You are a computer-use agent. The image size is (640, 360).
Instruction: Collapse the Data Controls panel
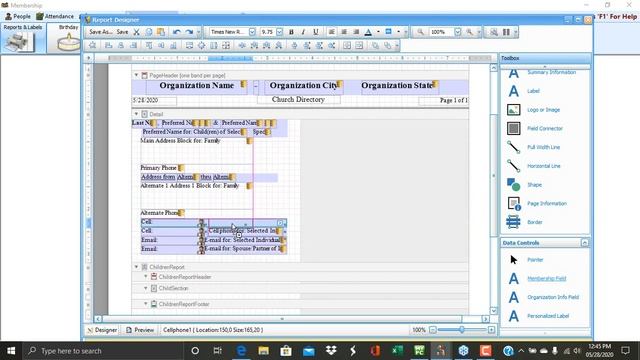[584, 243]
